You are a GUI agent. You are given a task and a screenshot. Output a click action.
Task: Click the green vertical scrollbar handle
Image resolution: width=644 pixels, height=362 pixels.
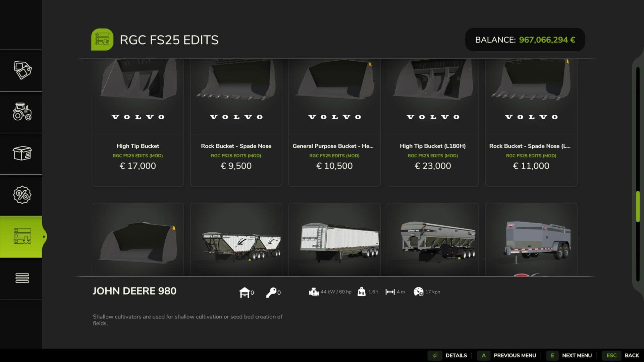[x=638, y=206]
